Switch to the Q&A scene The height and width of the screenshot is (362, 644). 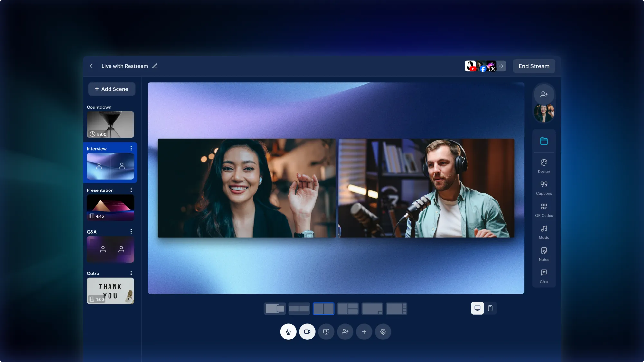click(110, 249)
